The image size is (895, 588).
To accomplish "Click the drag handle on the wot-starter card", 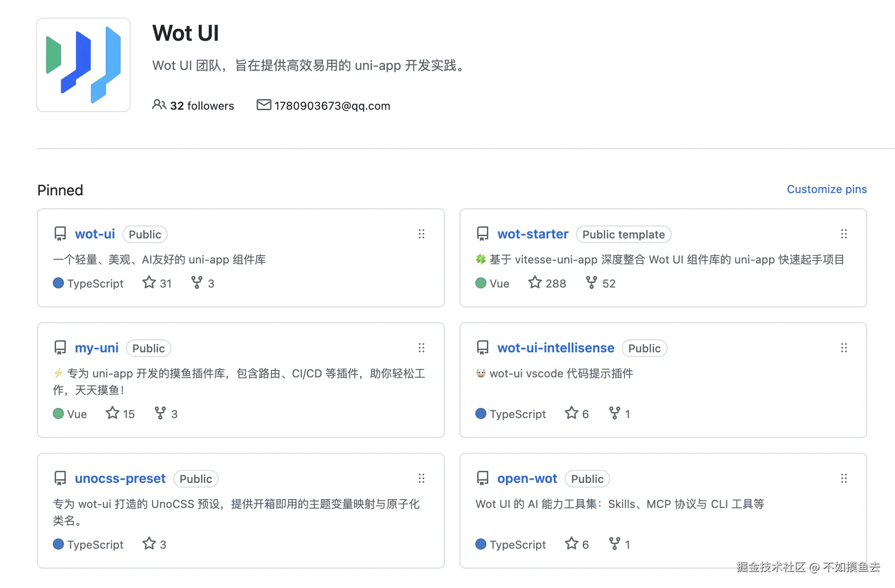I will [x=844, y=234].
